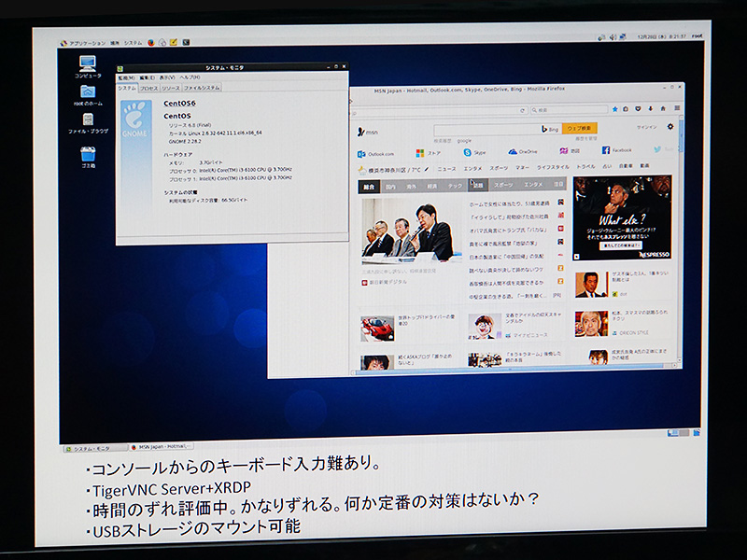Switch to MSN Japan in bottom taskbar
747x560 pixels.
pyautogui.click(x=162, y=447)
